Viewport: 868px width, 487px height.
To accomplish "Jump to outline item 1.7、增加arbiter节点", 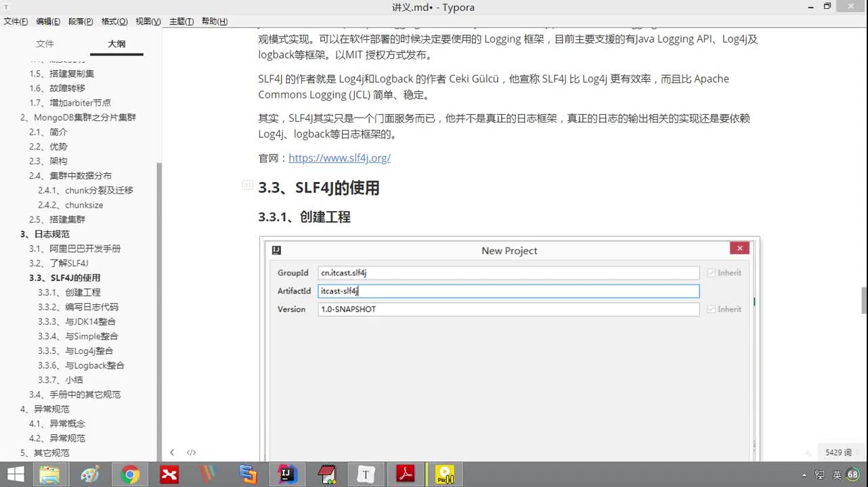I will click(x=70, y=103).
